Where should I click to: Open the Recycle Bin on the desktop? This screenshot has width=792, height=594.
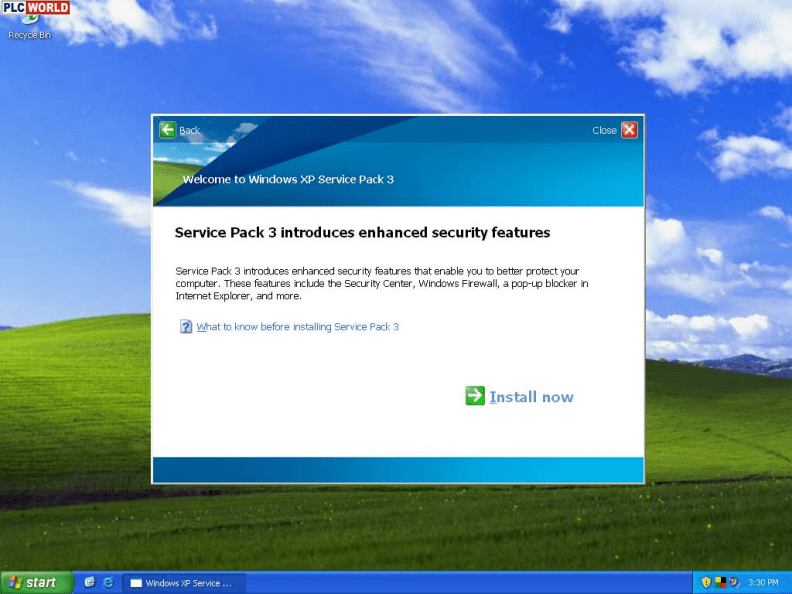30,26
